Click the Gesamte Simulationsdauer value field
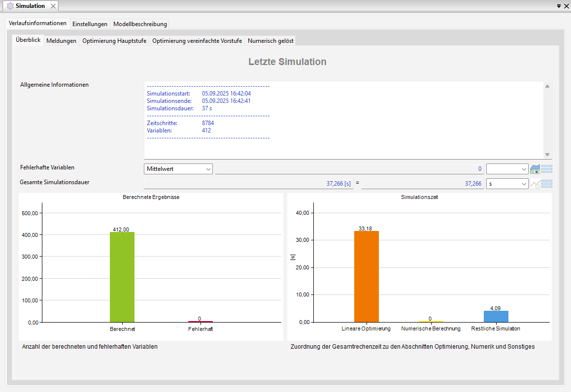Viewport: 571px width, 392px height. 248,184
